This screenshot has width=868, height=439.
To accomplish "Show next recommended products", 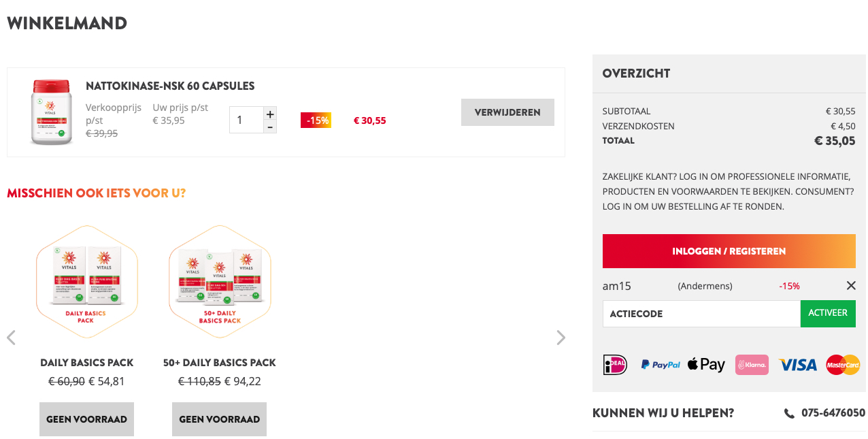I will [561, 338].
